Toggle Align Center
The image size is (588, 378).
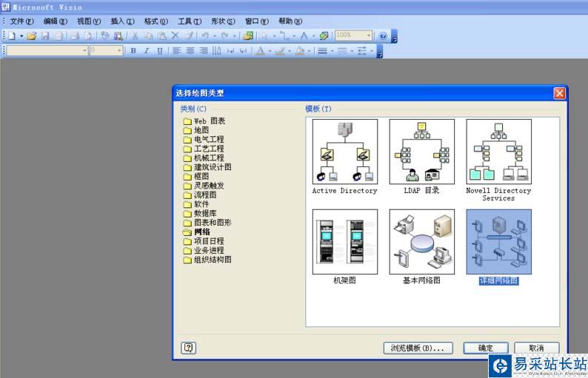190,50
